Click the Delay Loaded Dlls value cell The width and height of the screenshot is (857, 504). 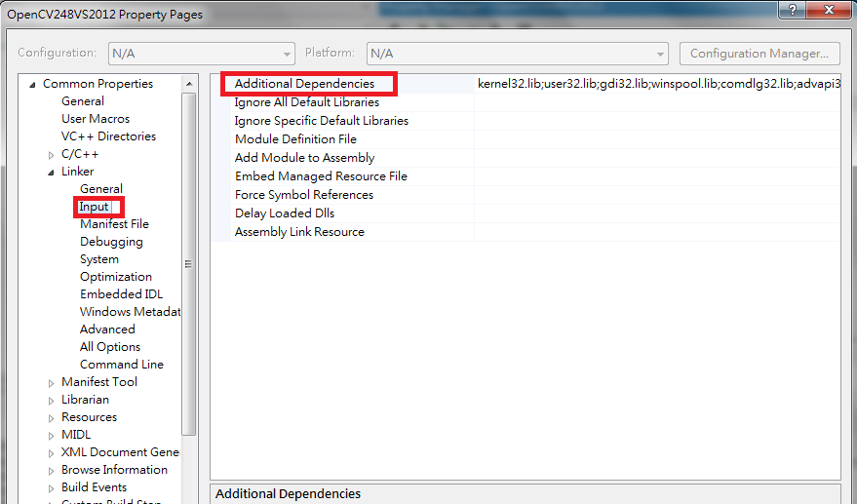(657, 213)
